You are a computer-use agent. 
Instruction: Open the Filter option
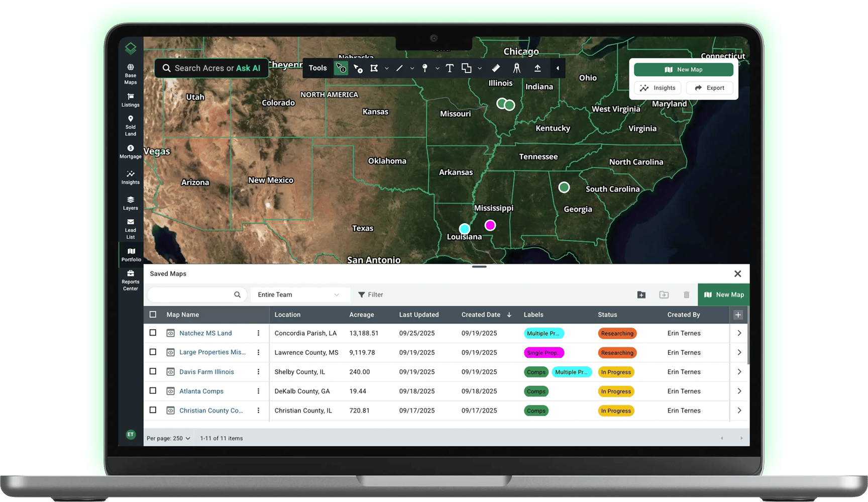[371, 295]
